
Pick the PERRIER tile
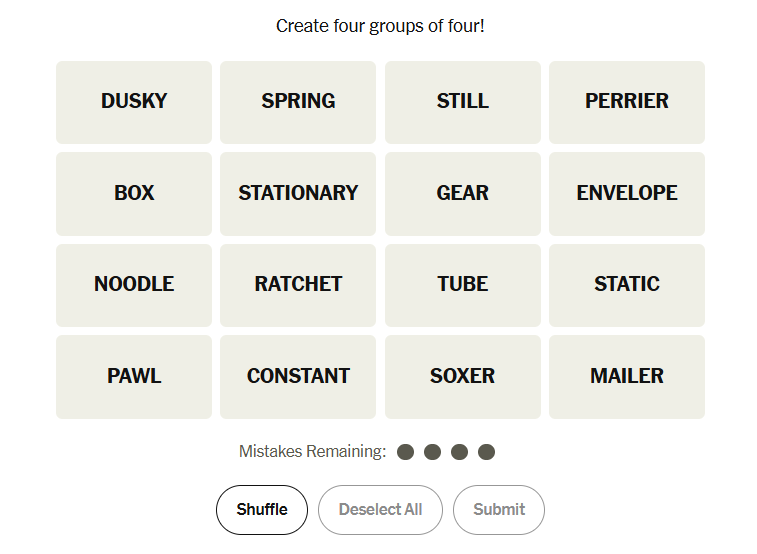click(x=626, y=102)
